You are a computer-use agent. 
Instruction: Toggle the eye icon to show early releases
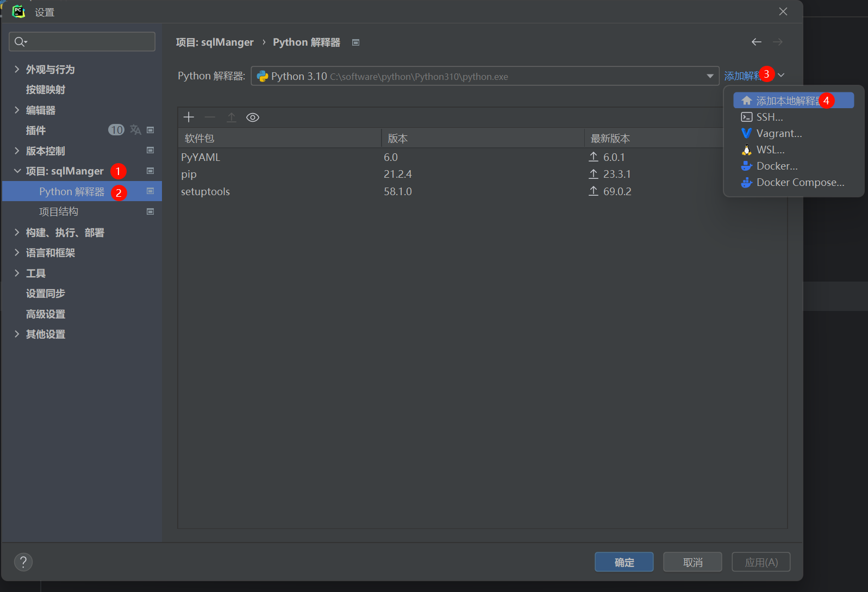point(253,117)
